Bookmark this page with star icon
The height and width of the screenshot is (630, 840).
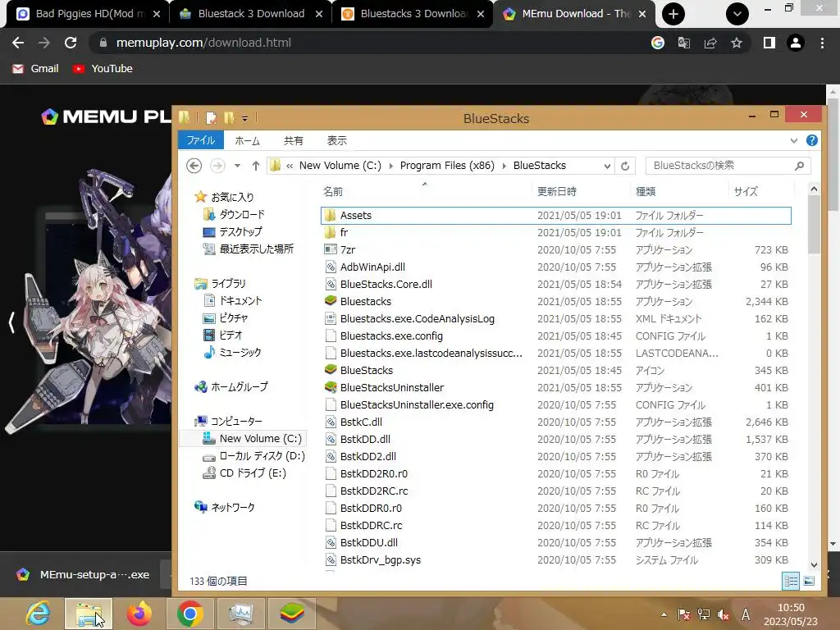pos(737,43)
